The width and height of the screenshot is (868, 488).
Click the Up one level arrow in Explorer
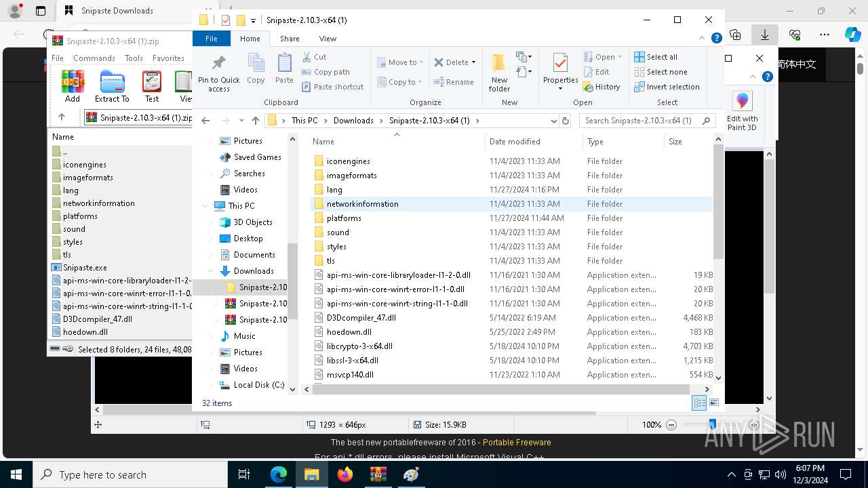256,121
